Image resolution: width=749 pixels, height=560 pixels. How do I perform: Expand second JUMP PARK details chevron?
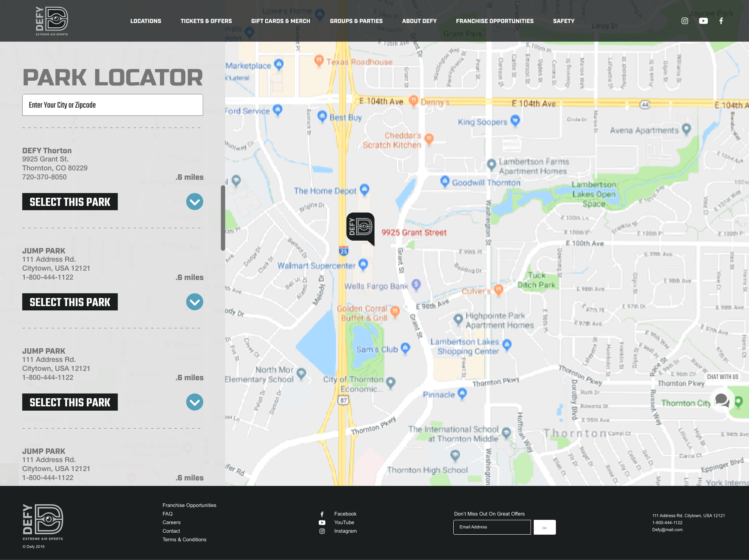point(195,402)
